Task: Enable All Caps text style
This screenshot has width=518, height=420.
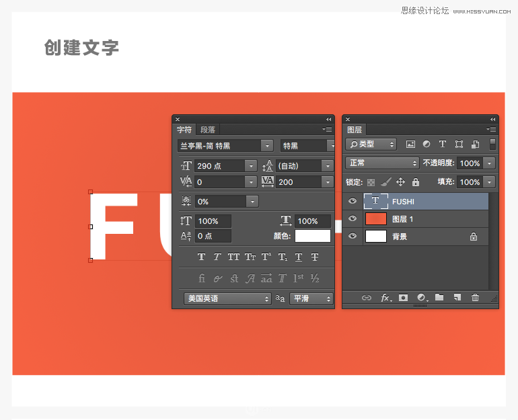Action: tap(233, 257)
